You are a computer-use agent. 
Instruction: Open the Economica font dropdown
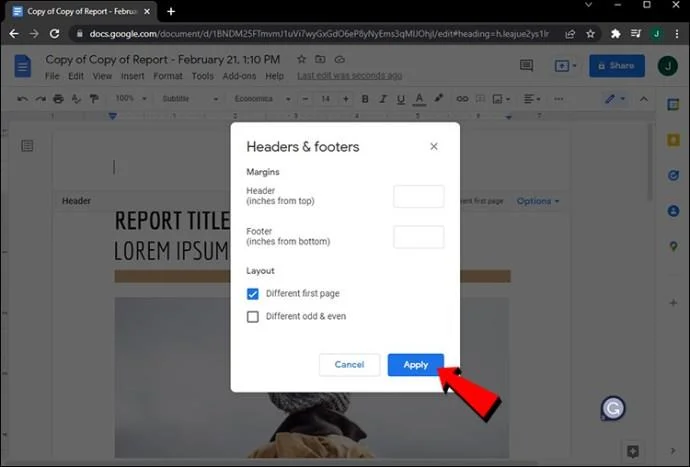click(262, 99)
